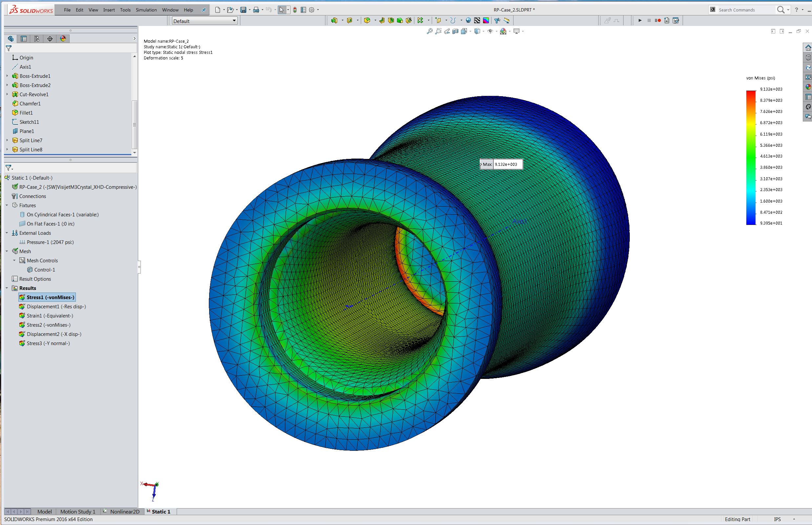Image resolution: width=812 pixels, height=525 pixels.
Task: Click the Extruded Cut feature icon
Action: [349, 20]
